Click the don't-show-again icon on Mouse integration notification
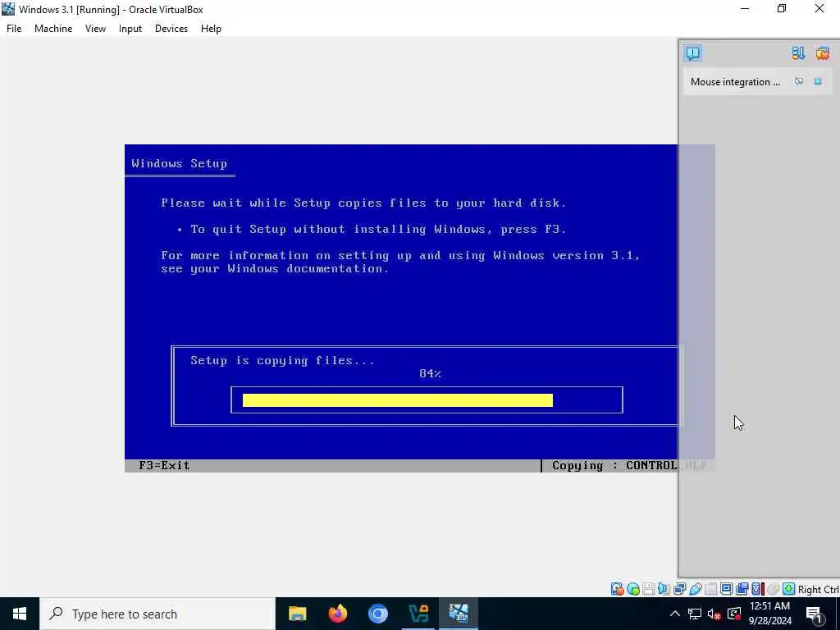This screenshot has height=630, width=840. click(799, 81)
